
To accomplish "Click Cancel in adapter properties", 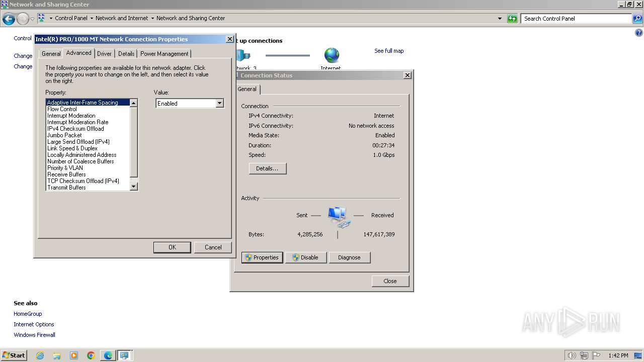I will (x=213, y=247).
